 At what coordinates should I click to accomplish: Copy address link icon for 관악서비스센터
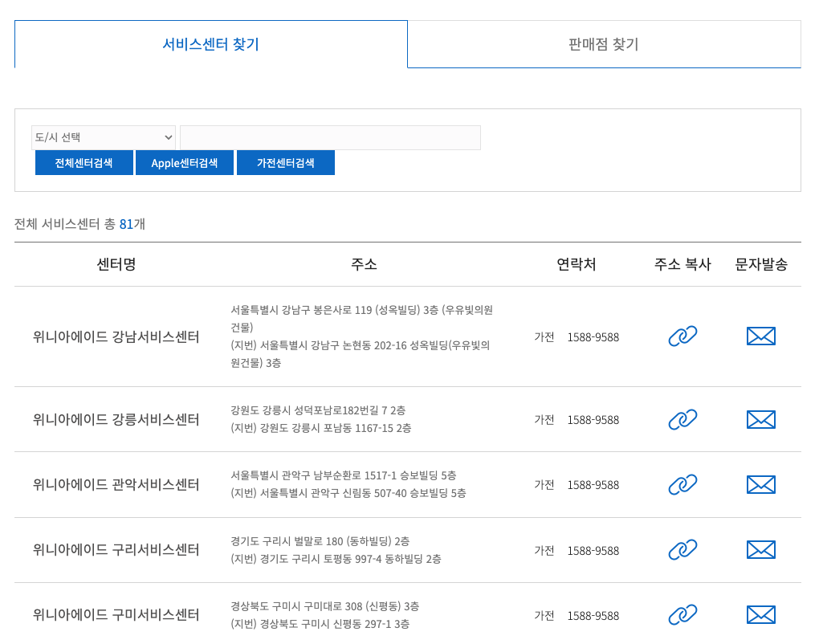click(x=682, y=485)
